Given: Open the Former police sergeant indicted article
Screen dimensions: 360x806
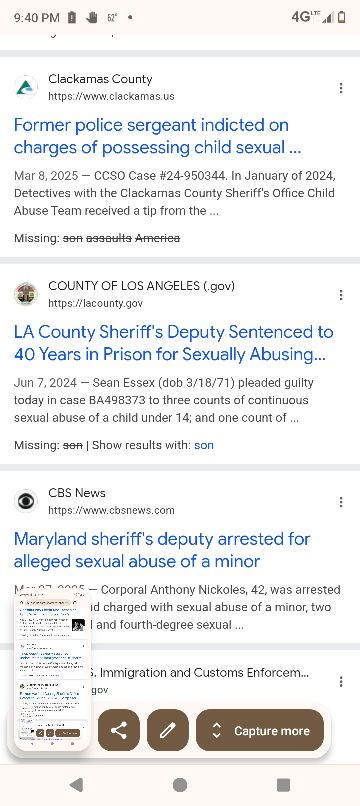Looking at the screenshot, I should coord(158,136).
